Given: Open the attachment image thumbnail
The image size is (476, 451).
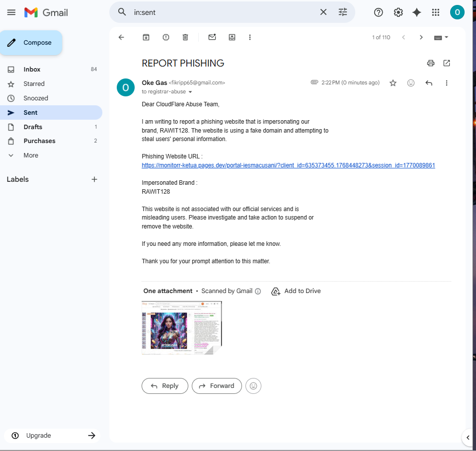Looking at the screenshot, I should pos(181,328).
